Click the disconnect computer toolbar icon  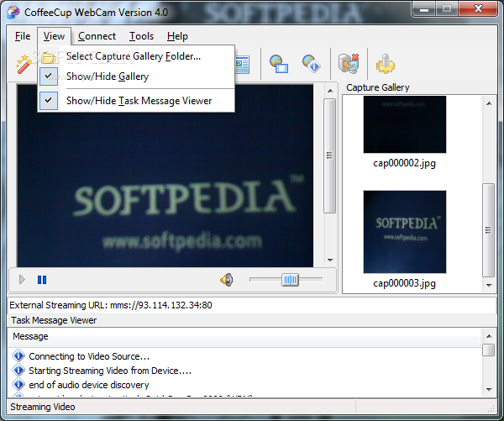(x=349, y=63)
